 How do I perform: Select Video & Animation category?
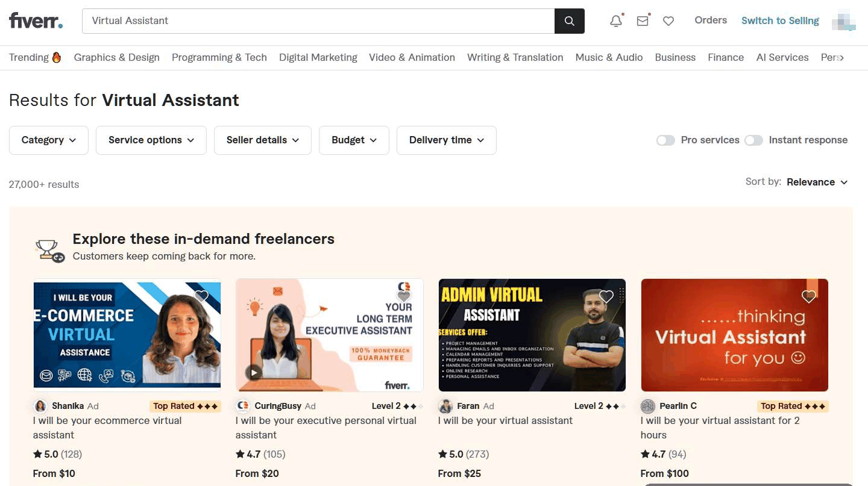pos(412,58)
